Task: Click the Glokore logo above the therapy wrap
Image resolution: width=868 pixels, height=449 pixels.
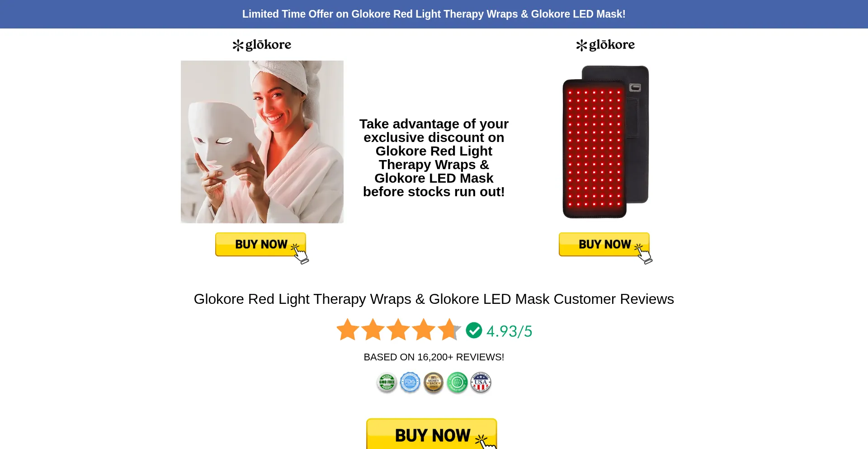Action: click(x=606, y=45)
